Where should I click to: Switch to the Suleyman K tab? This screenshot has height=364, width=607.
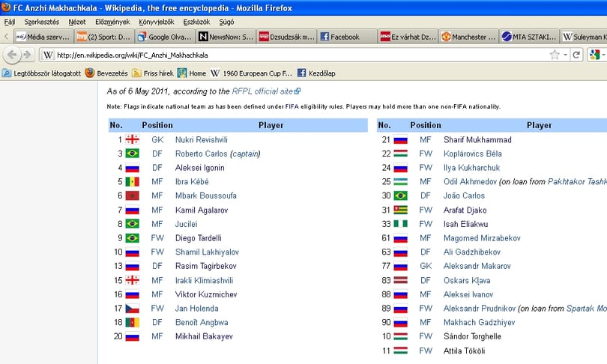(584, 37)
